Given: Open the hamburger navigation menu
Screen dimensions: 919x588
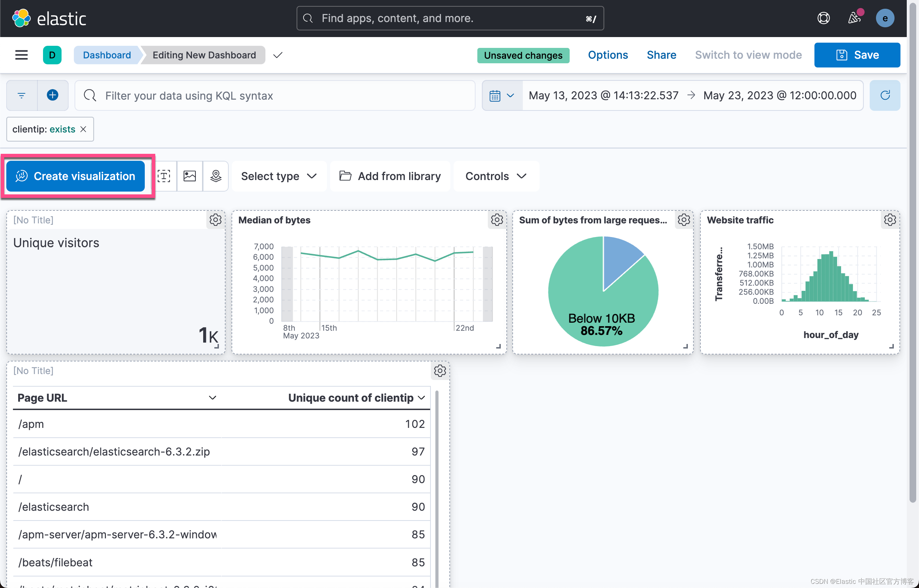Looking at the screenshot, I should [21, 55].
